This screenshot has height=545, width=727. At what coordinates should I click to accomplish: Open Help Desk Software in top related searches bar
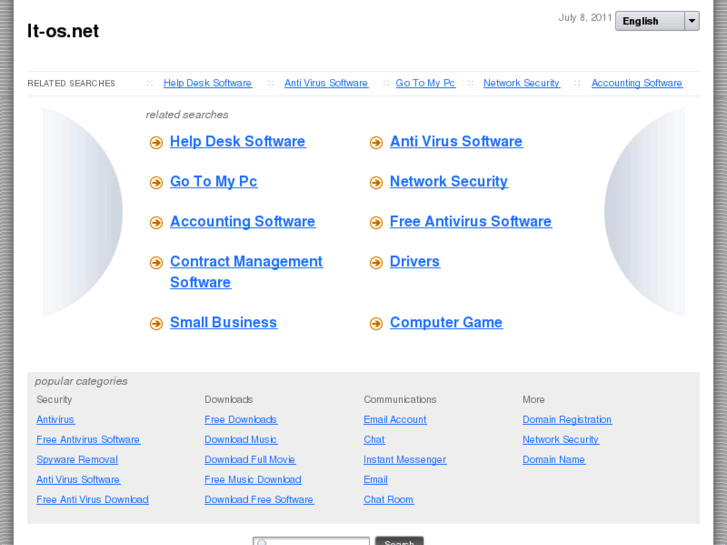click(x=207, y=83)
